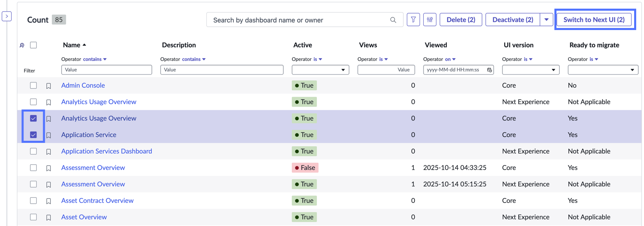Open the Asset Overview dashboard link
The width and height of the screenshot is (644, 226).
84,217
